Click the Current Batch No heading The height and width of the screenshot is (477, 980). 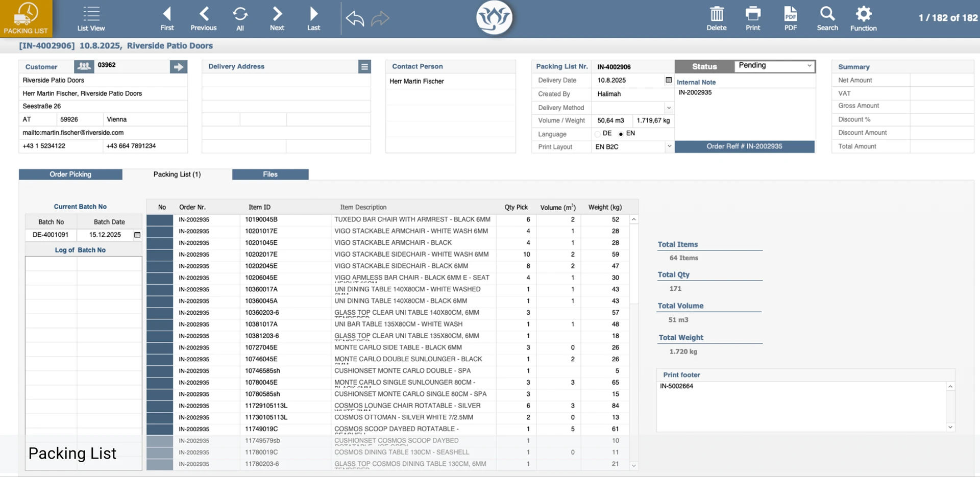(80, 207)
